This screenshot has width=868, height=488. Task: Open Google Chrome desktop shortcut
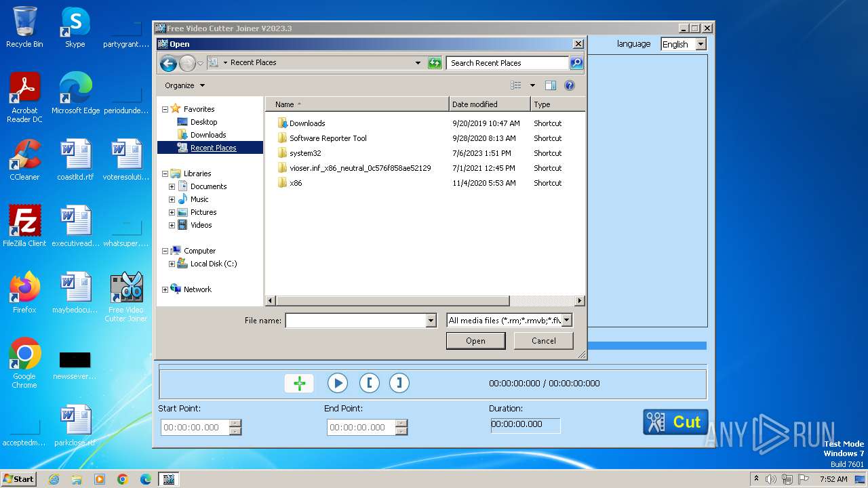click(x=24, y=364)
